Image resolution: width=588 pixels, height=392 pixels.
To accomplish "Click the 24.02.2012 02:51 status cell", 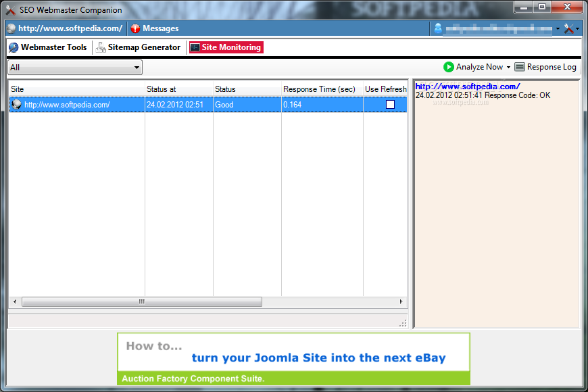I will tap(179, 105).
